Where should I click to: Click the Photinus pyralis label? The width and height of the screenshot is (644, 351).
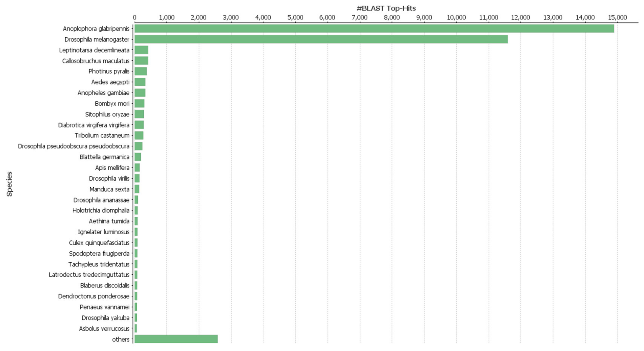[x=109, y=72]
